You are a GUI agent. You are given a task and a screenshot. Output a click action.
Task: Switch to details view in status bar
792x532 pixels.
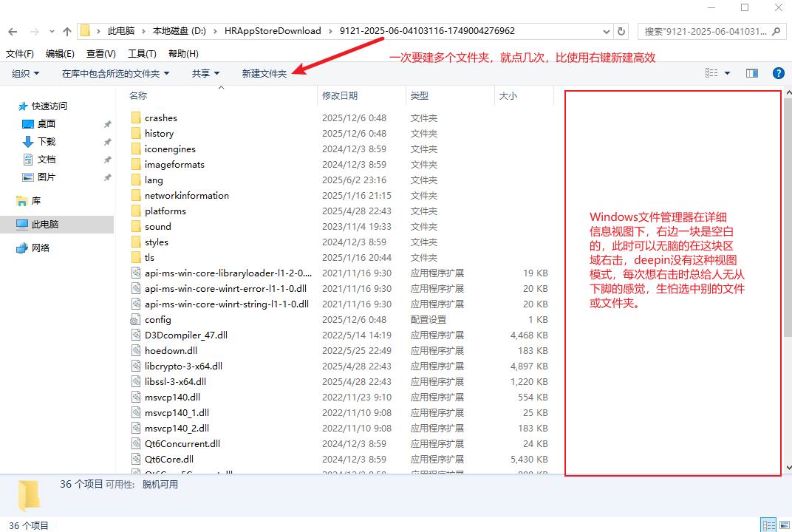768,525
